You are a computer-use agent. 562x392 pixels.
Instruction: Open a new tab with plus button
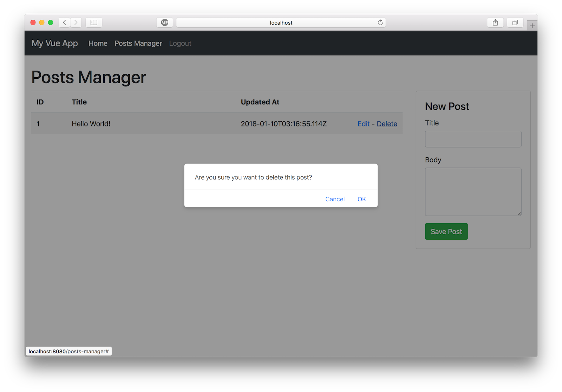tap(532, 26)
